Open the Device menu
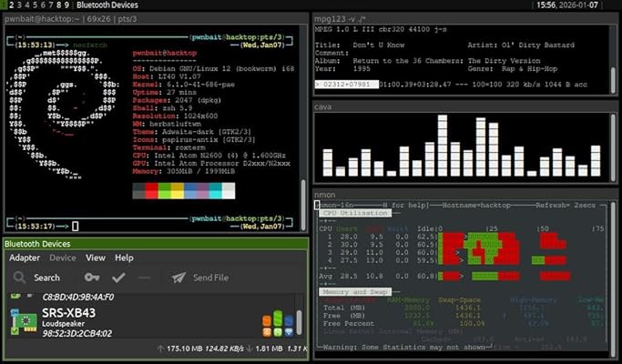The height and width of the screenshot is (364, 622). click(x=63, y=258)
